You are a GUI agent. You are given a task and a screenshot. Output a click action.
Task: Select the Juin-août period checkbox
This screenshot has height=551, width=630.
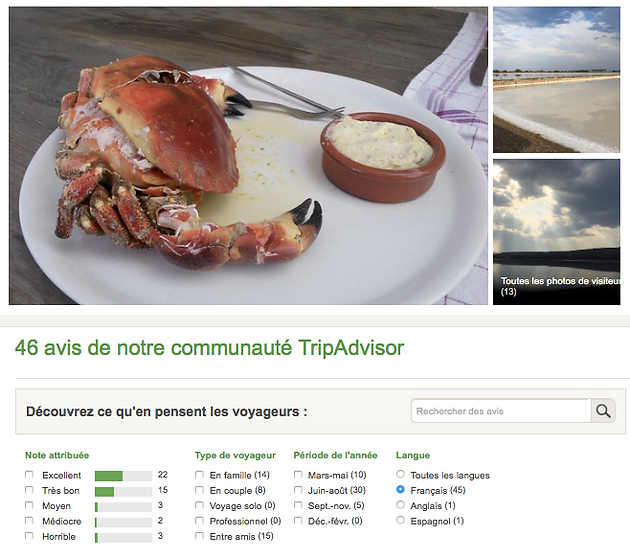pos(298,490)
